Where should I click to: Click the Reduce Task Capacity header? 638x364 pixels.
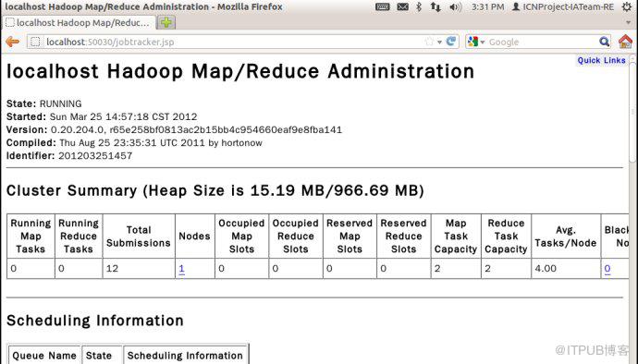coord(506,236)
